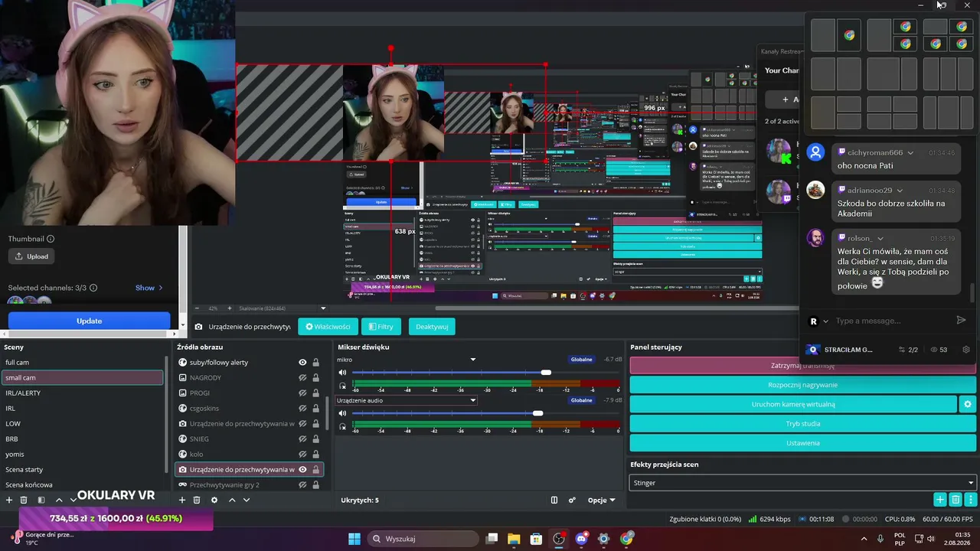Open Google Chrome from the taskbar
This screenshot has width=980, height=551.
point(626,539)
